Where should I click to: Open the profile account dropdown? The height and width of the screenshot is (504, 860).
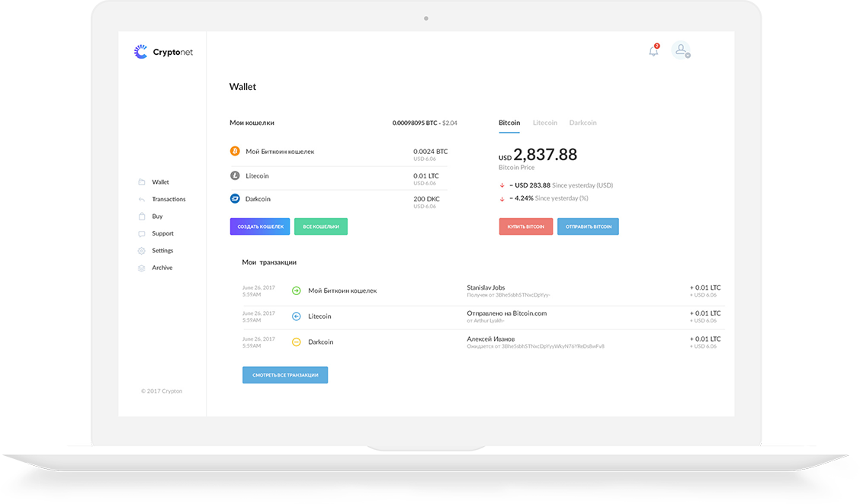click(x=681, y=50)
